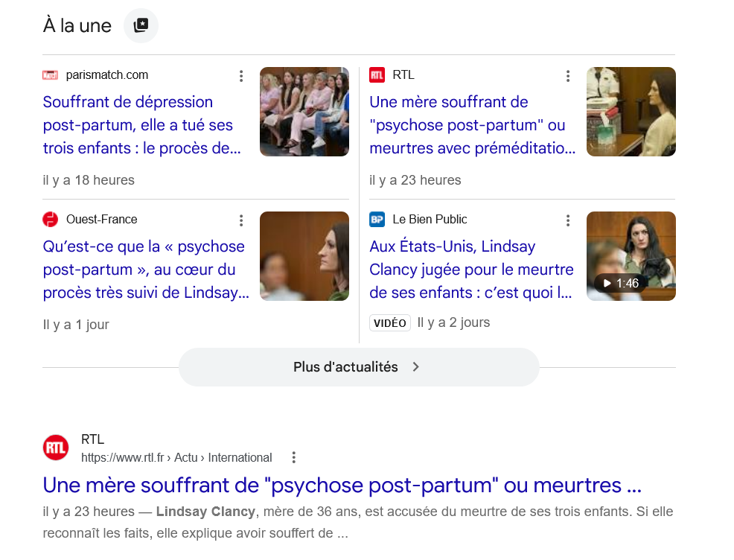Screen dimensions: 734x560
Task: Open the RTL headline Une mère souffrant de psychose
Action: click(472, 125)
